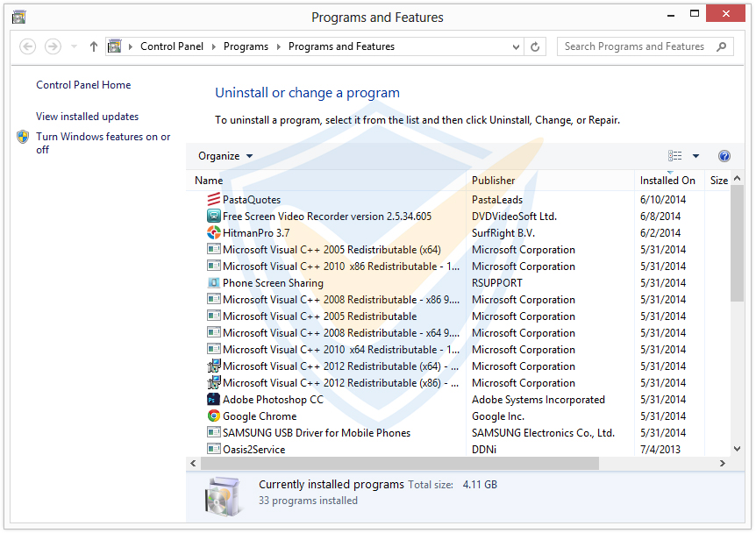Select the Phone Screen Sharing icon
This screenshot has height=533, width=756.
pyautogui.click(x=213, y=283)
